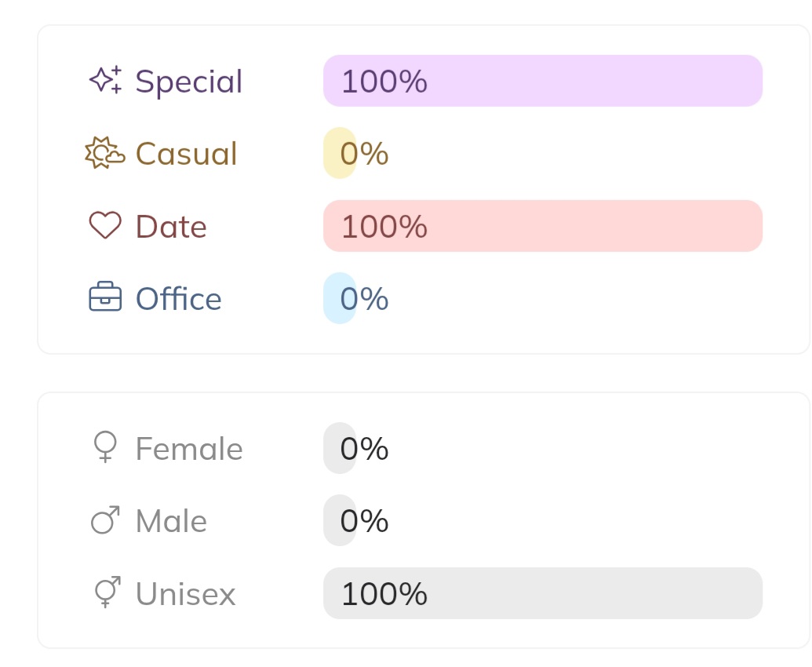Select the Casual occasion label
Screen dimensions: 812x667
pos(186,154)
